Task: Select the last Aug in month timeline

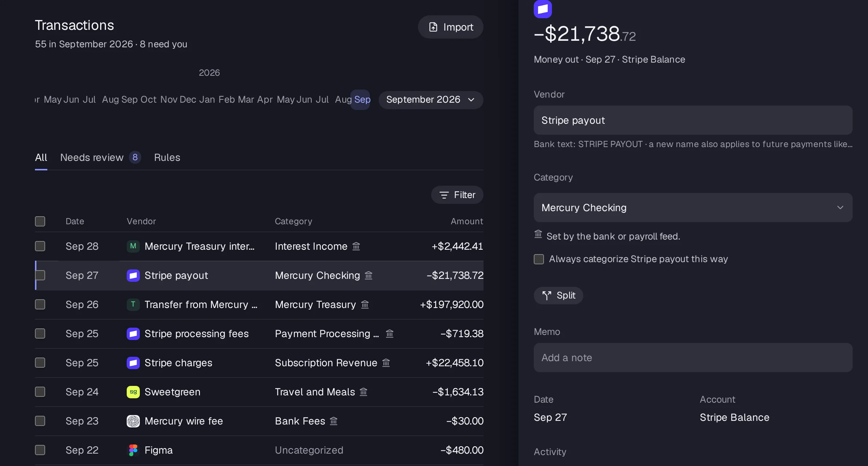Action: click(x=343, y=100)
